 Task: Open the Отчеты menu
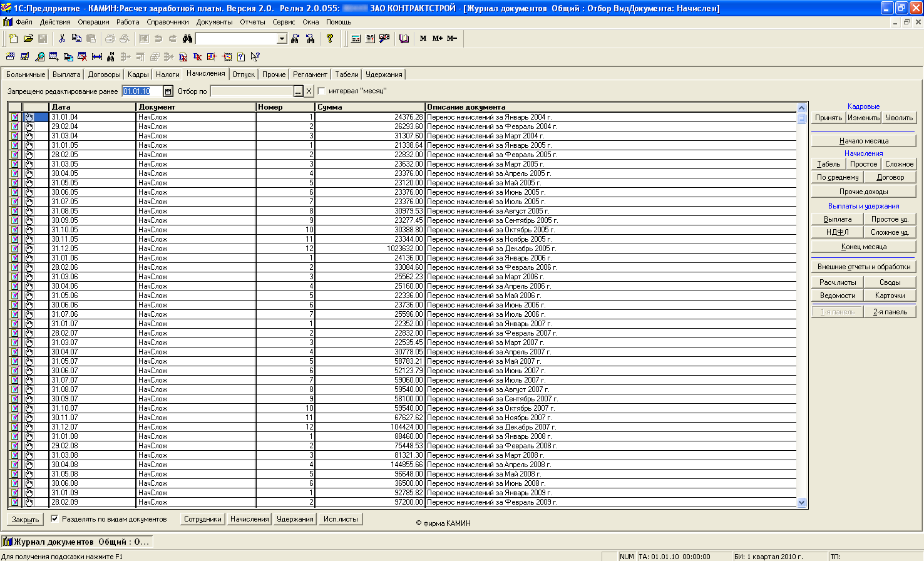tap(252, 22)
